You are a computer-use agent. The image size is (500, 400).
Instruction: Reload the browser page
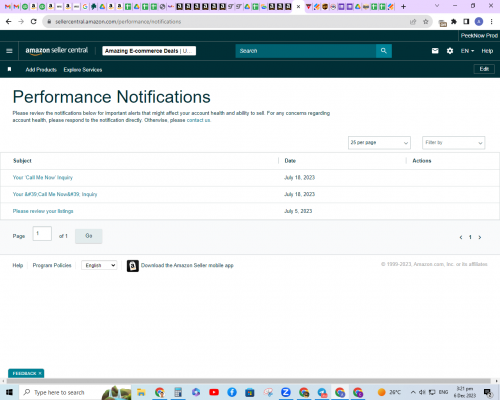pos(33,22)
